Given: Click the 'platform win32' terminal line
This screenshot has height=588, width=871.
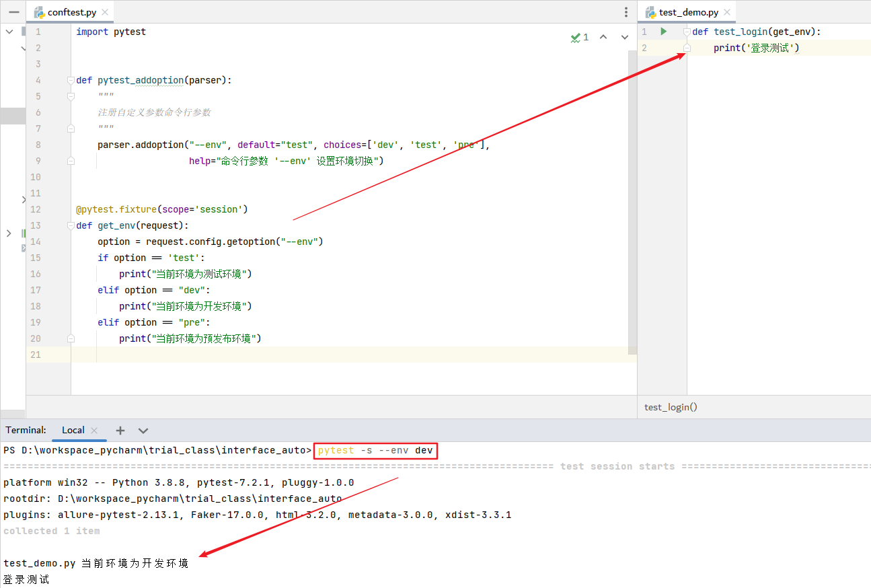Looking at the screenshot, I should pos(179,482).
